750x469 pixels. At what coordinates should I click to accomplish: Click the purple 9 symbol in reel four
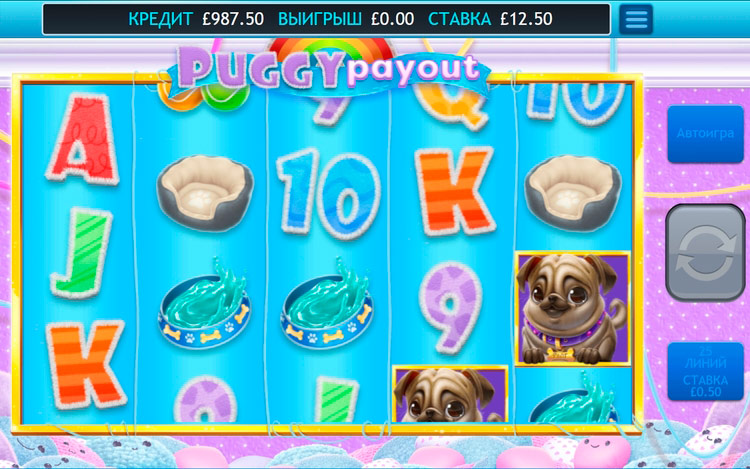[450, 307]
